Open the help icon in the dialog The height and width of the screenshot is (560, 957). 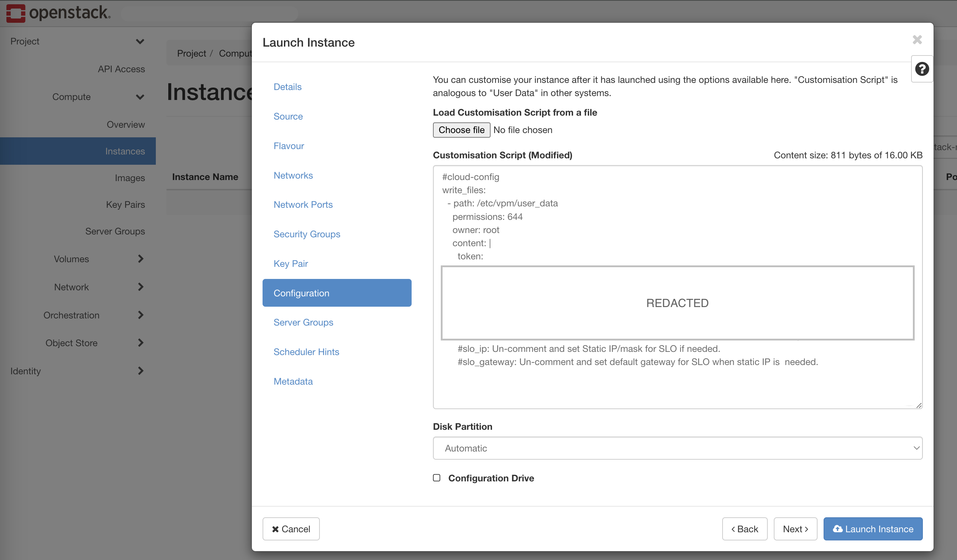(922, 69)
